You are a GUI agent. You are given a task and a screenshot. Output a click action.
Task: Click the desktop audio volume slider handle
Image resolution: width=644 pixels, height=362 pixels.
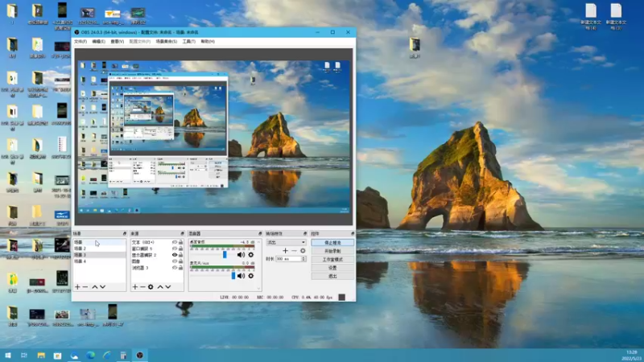[225, 255]
